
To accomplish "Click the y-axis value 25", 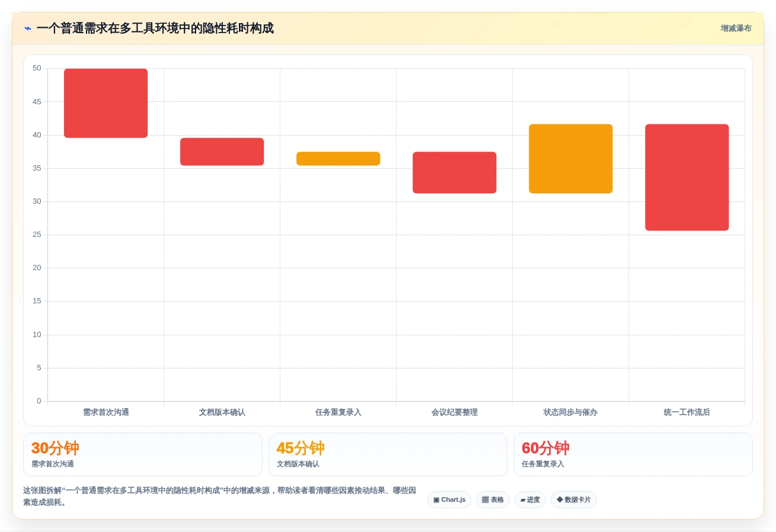I will (x=37, y=235).
